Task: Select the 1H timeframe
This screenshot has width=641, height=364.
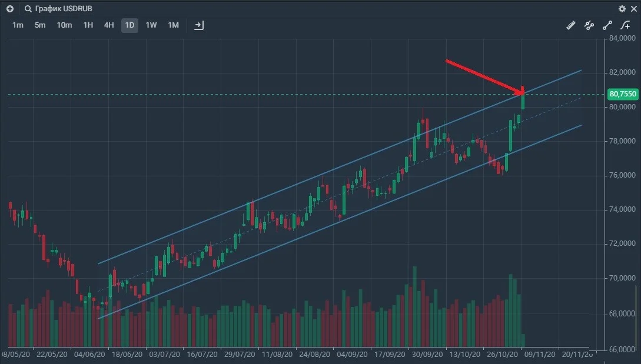Action: pos(88,25)
